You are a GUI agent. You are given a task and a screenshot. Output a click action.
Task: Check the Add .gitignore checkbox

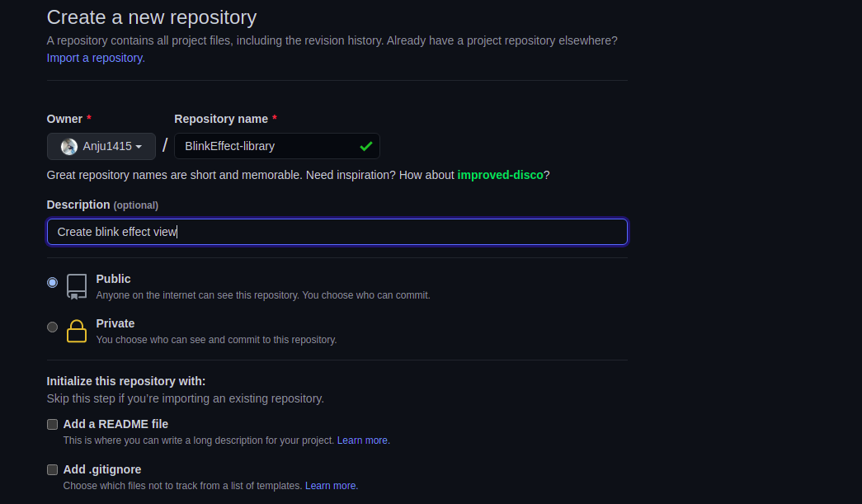click(53, 469)
